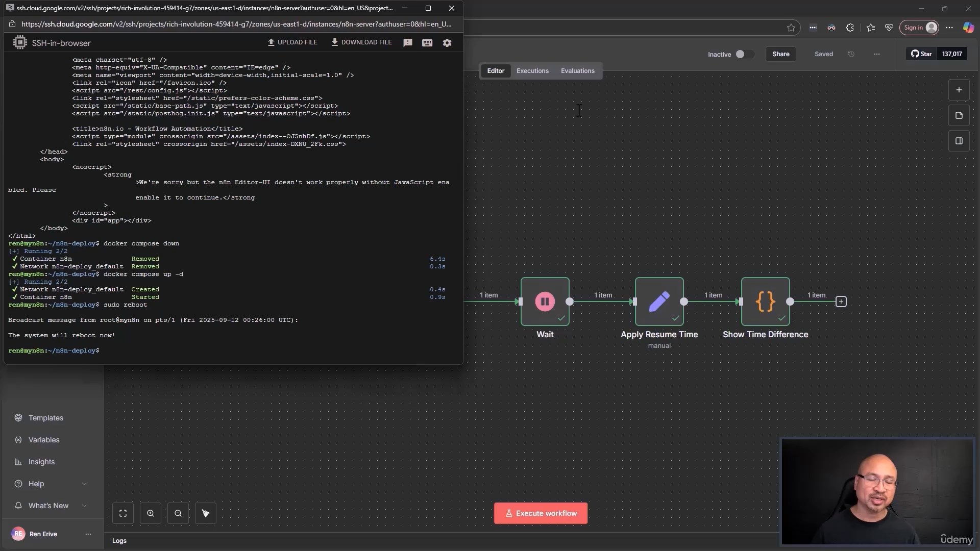Click the Share button
This screenshot has width=980, height=551.
(x=780, y=54)
